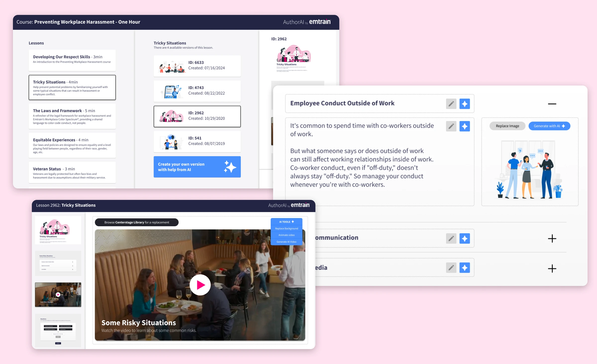597x364 pixels.
Task: Click pencil icon in the Communication row
Action: pos(451,238)
